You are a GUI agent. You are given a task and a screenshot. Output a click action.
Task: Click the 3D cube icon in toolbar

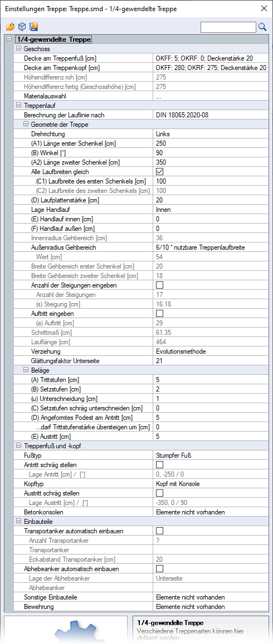click(x=22, y=27)
